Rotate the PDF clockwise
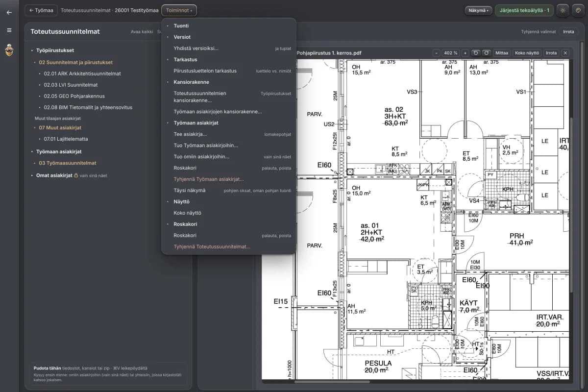The height and width of the screenshot is (392, 588). pos(486,53)
